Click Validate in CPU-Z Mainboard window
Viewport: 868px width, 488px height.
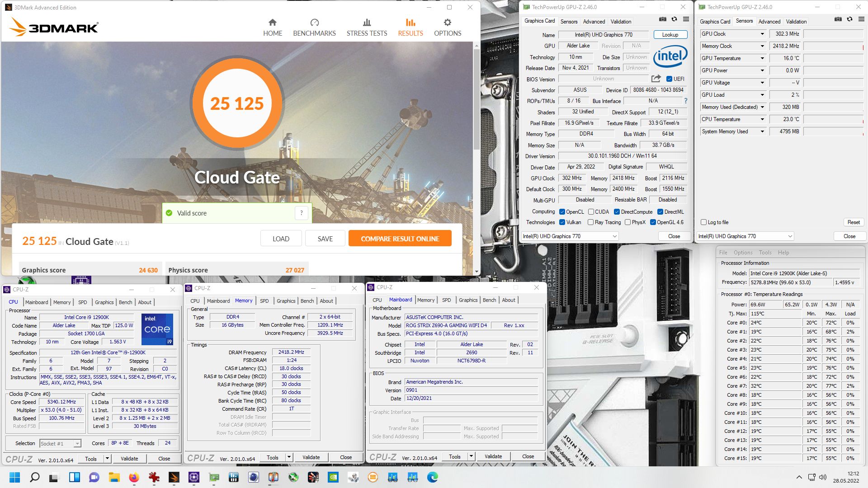(493, 456)
